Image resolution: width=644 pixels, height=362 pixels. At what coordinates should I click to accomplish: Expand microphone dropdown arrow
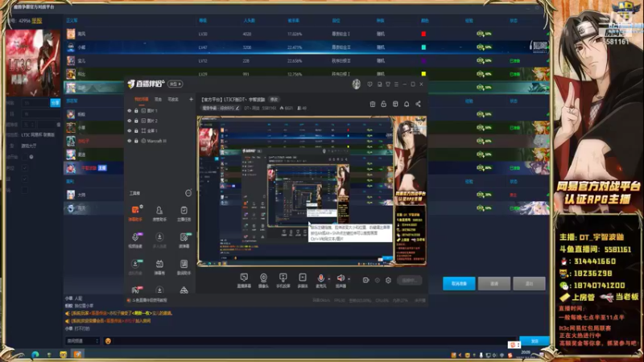pos(329,279)
